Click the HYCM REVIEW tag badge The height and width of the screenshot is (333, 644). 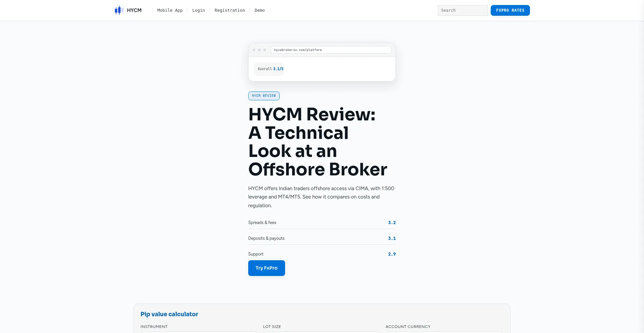(x=264, y=96)
